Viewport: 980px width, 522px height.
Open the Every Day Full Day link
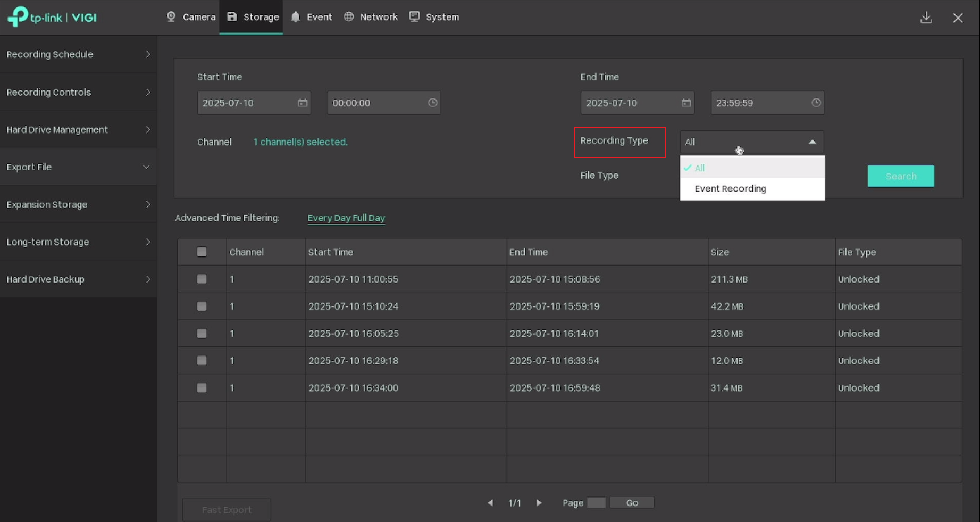tap(346, 218)
